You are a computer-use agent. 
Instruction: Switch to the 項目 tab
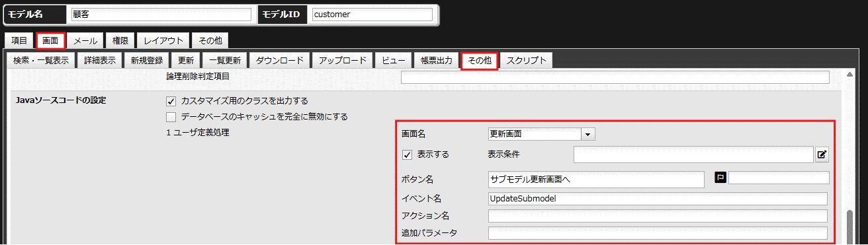(19, 41)
